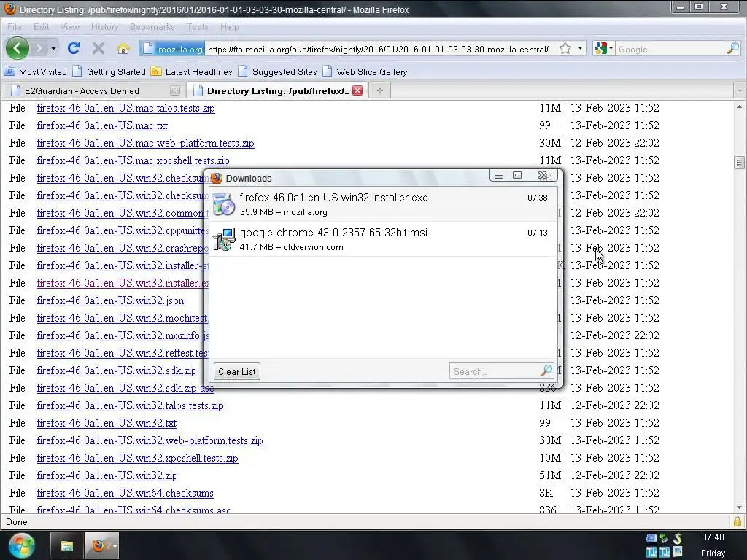Click the Google search input field
The image size is (747, 560).
(670, 49)
